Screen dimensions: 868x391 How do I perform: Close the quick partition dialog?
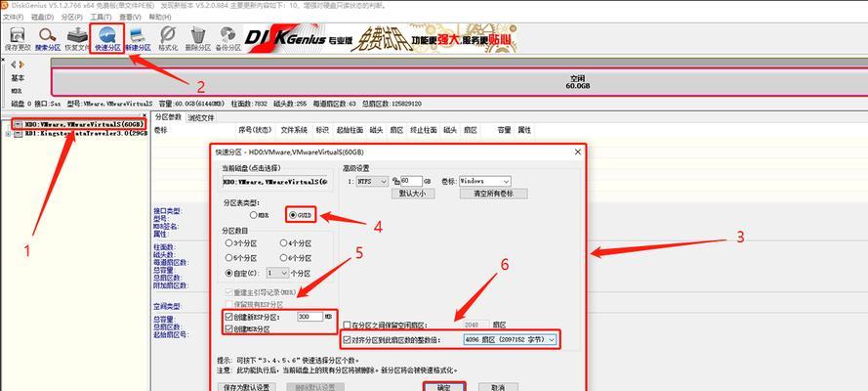(578, 152)
